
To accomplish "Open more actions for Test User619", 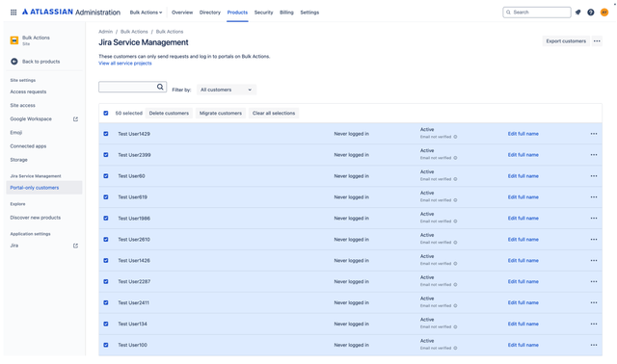I will coord(594,197).
